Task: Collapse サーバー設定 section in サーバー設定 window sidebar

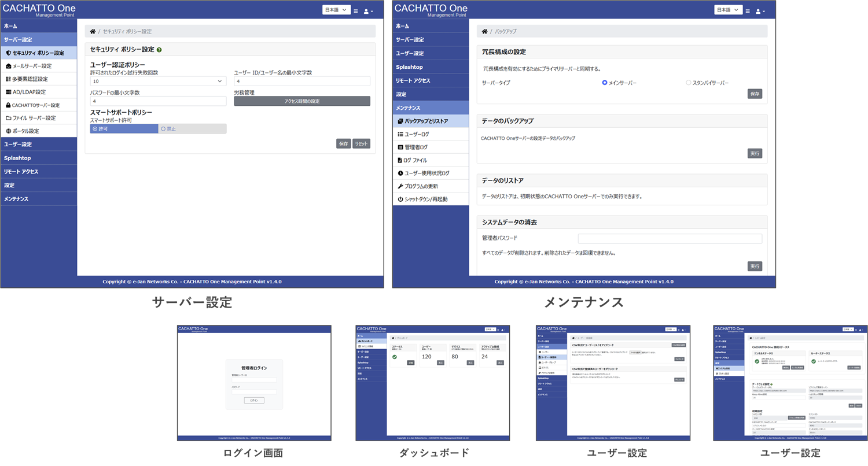Action: point(39,39)
